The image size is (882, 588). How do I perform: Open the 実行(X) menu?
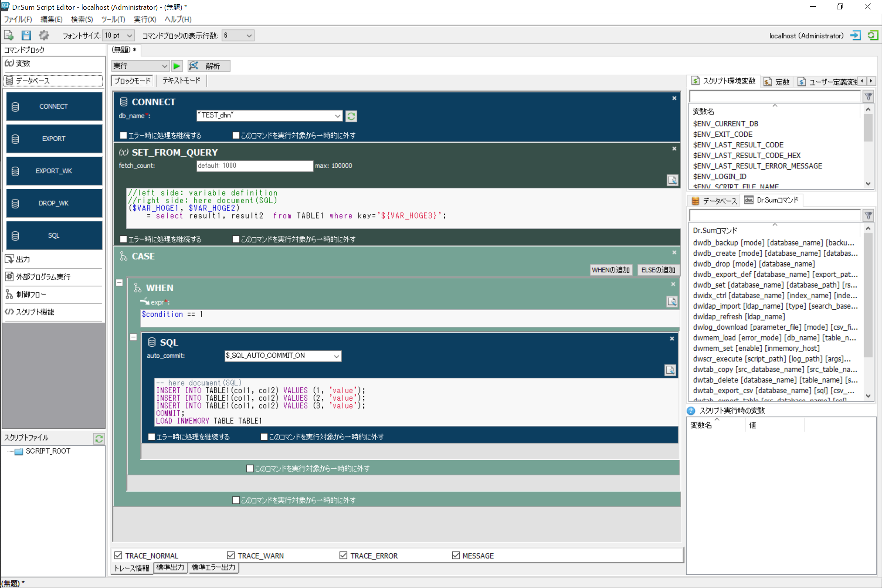coord(145,19)
